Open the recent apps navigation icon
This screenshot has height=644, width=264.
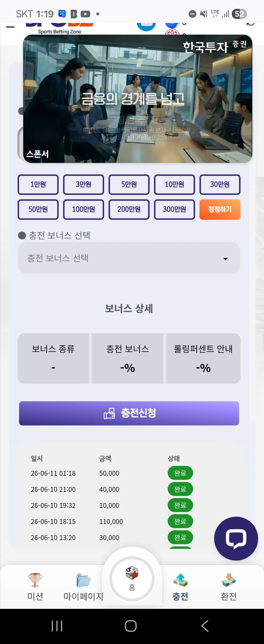coord(57,626)
